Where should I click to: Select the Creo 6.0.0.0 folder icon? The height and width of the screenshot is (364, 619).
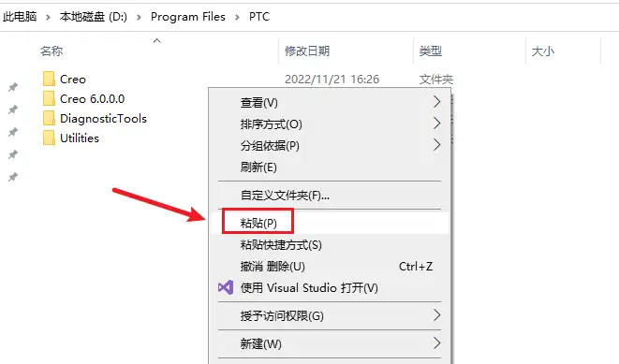(x=49, y=98)
